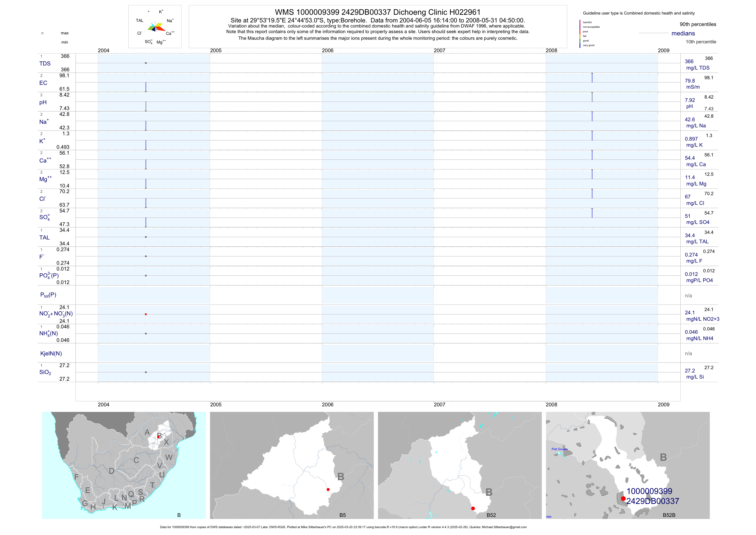Click the 'medians' legend text

683,33
